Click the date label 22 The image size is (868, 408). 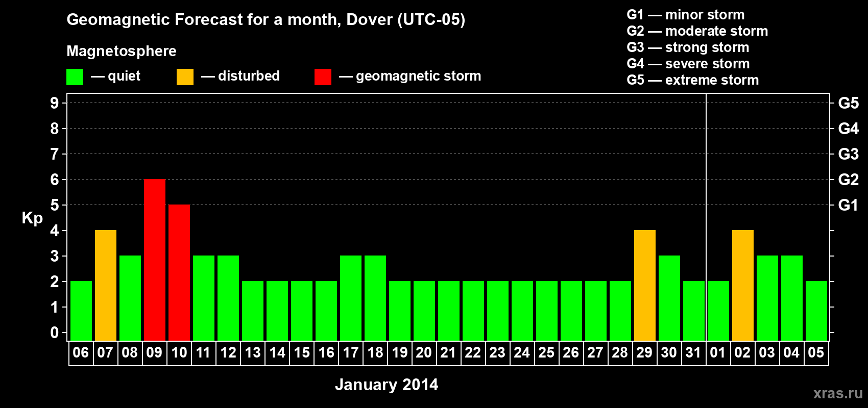pyautogui.click(x=473, y=352)
